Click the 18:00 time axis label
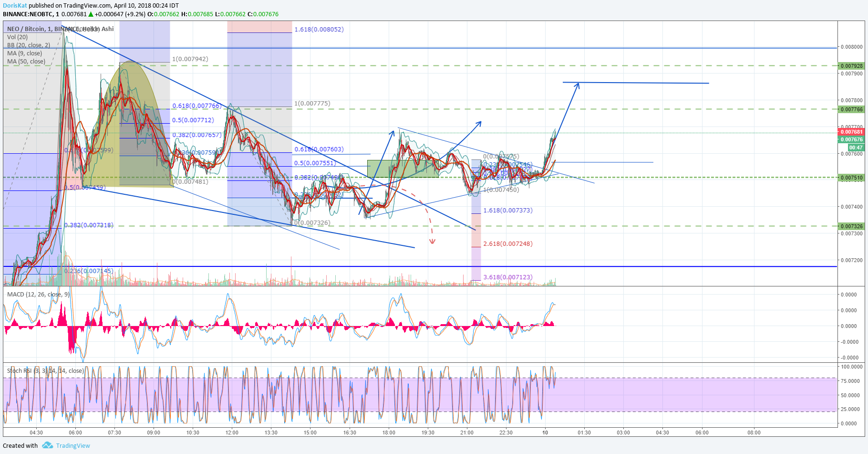Viewport: 868px width, 454px height. point(389,433)
